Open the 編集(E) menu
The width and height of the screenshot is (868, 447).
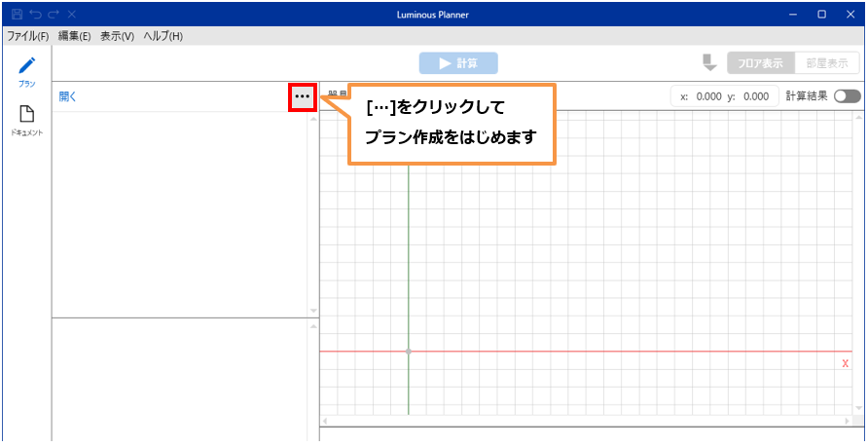(x=74, y=36)
